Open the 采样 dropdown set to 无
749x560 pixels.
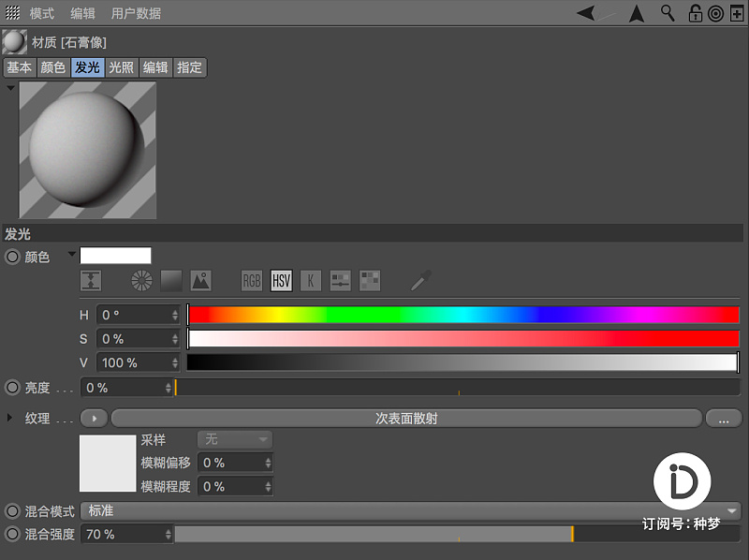coord(235,439)
